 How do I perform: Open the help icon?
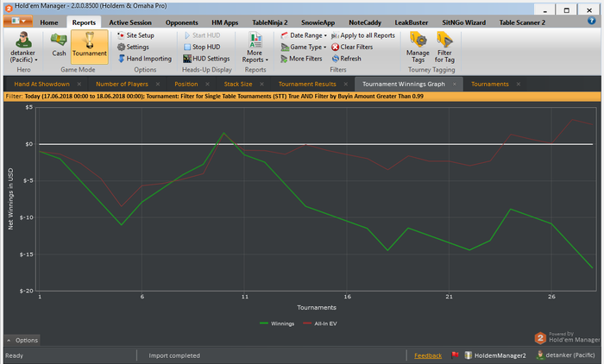[x=591, y=21]
